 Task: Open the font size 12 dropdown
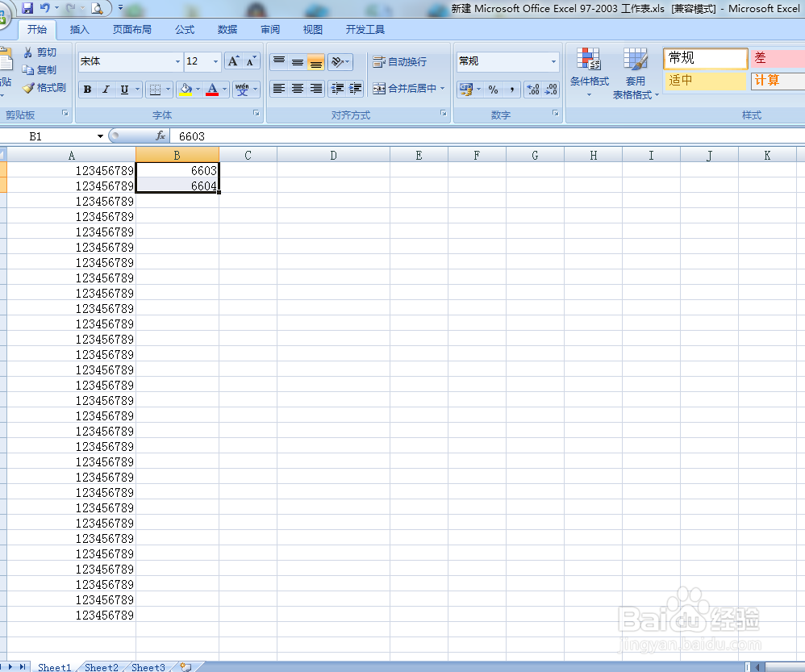215,61
